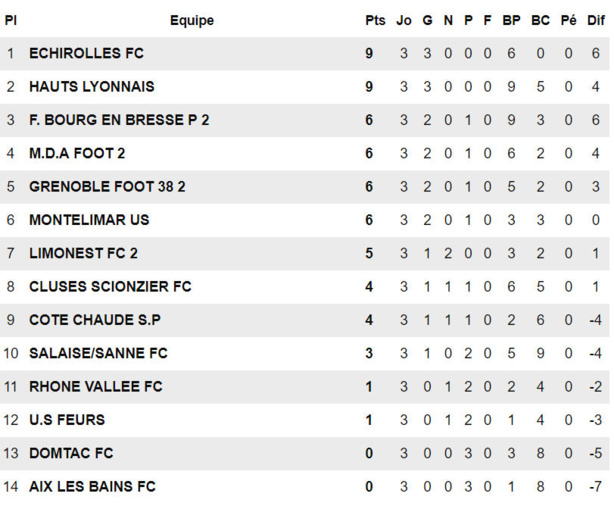This screenshot has height=506, width=614.
Task: Click the Dif column header
Action: pos(595,20)
